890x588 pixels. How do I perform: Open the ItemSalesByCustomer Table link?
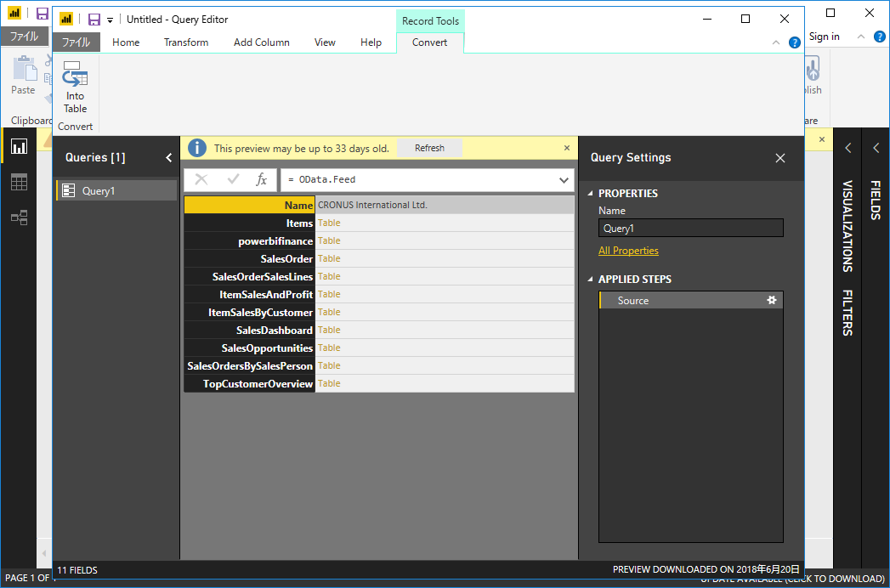329,312
